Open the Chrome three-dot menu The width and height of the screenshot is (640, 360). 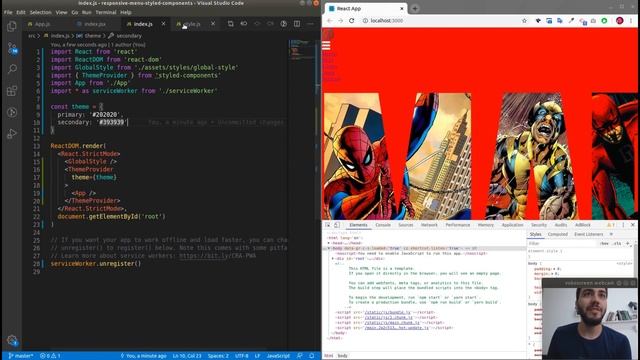click(x=631, y=20)
